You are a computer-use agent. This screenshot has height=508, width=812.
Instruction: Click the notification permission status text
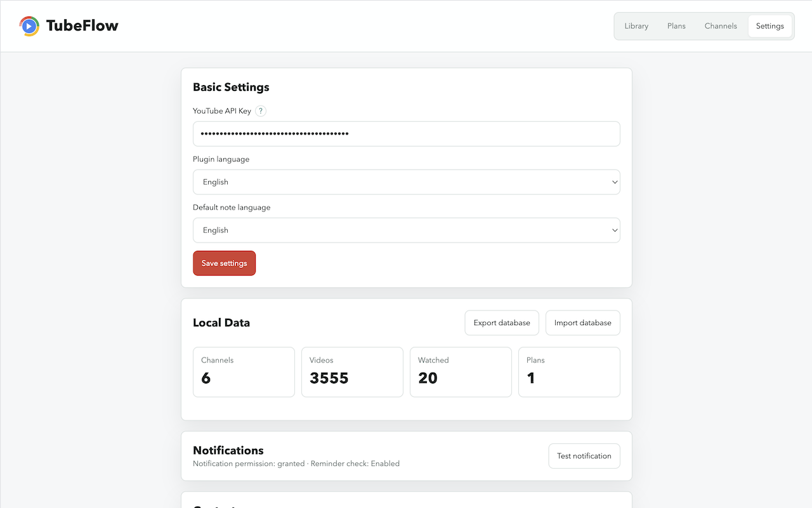click(x=296, y=464)
